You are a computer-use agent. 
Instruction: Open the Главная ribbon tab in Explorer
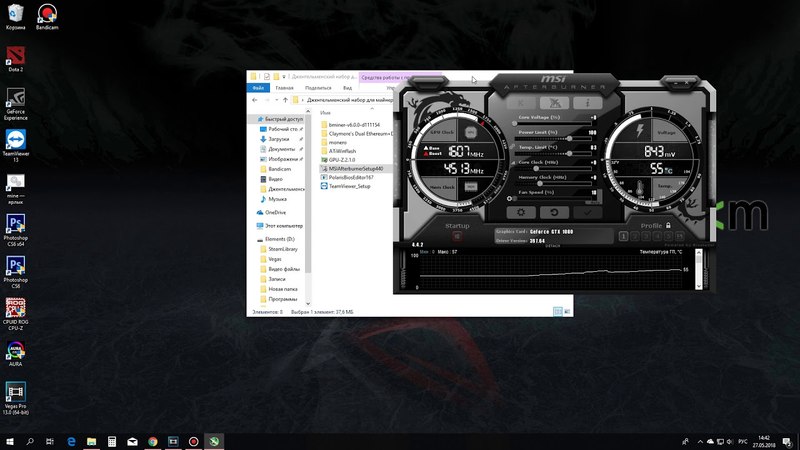coord(284,88)
